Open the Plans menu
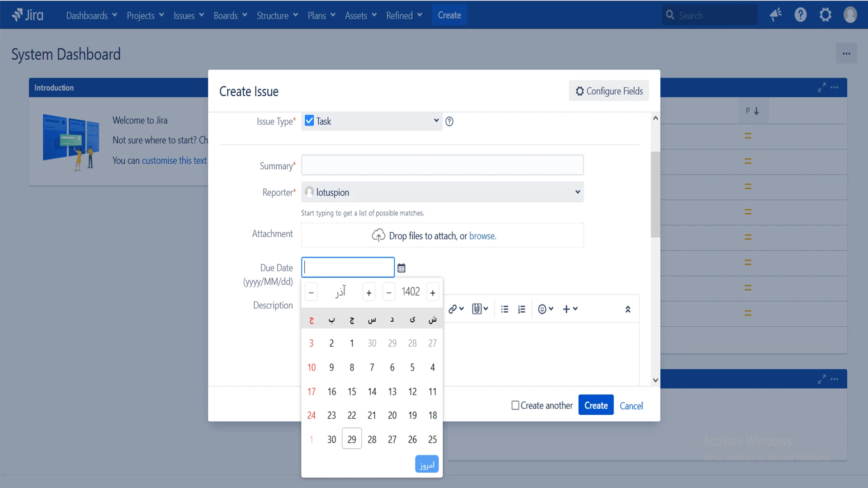868x488 pixels. (x=321, y=15)
